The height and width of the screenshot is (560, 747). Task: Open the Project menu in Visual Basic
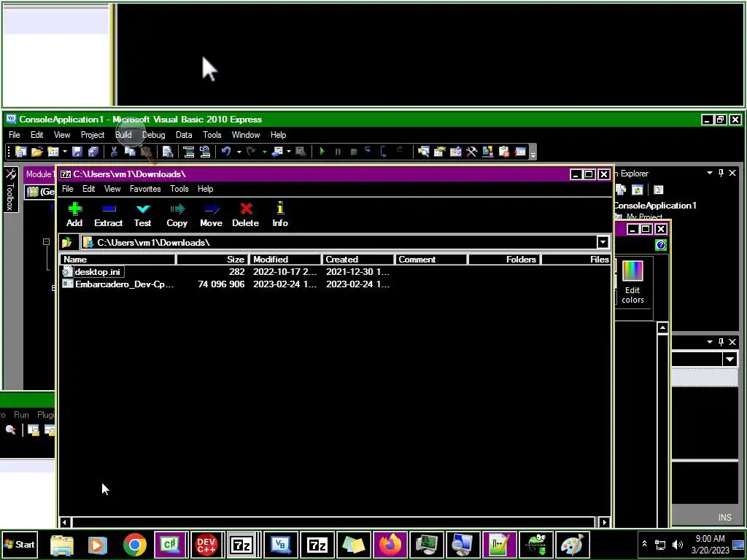tap(93, 135)
